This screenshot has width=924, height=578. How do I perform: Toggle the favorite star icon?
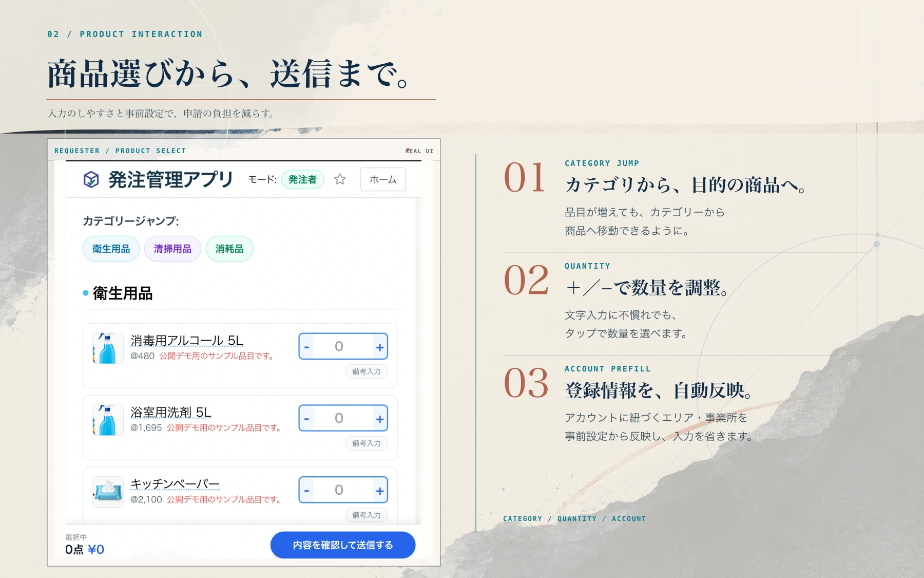pos(340,179)
